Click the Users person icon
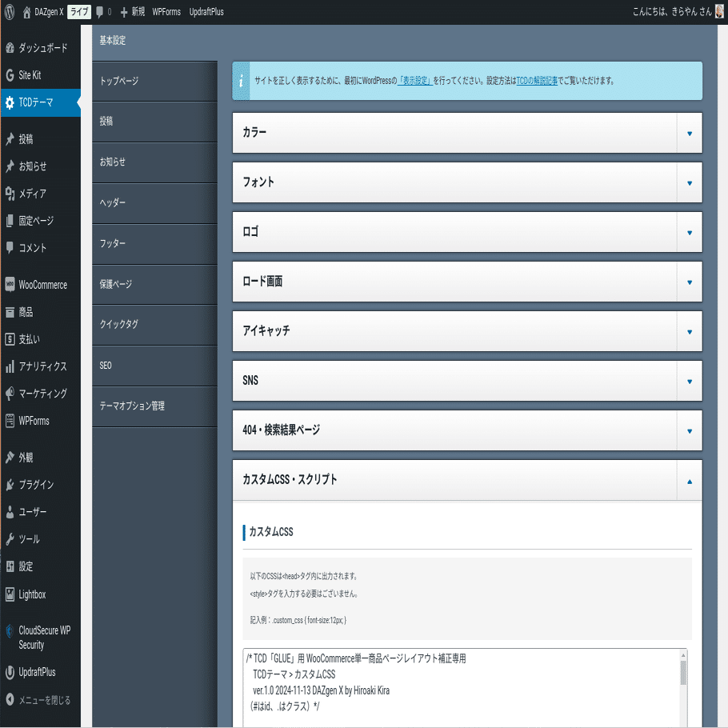Image resolution: width=728 pixels, height=728 pixels. pos(10,512)
